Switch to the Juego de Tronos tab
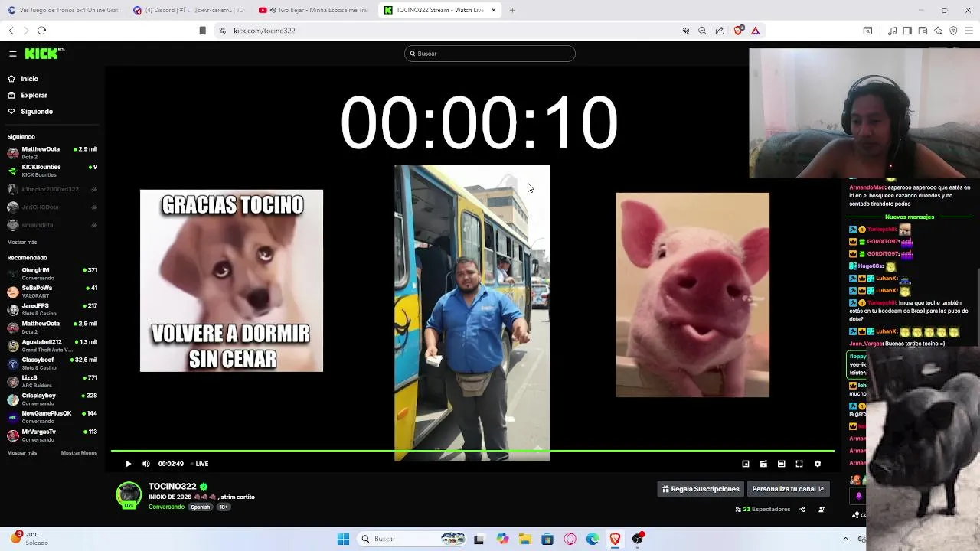 (x=64, y=10)
